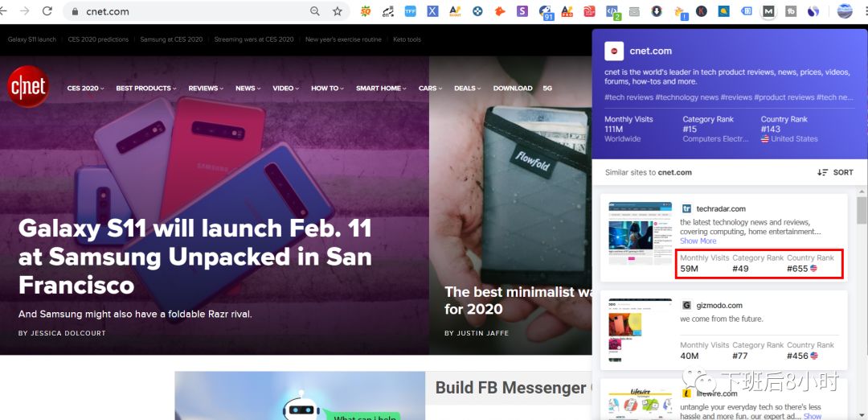Open the black download-arrow extension icon
Screen dimensions: 868x420
tap(657, 11)
